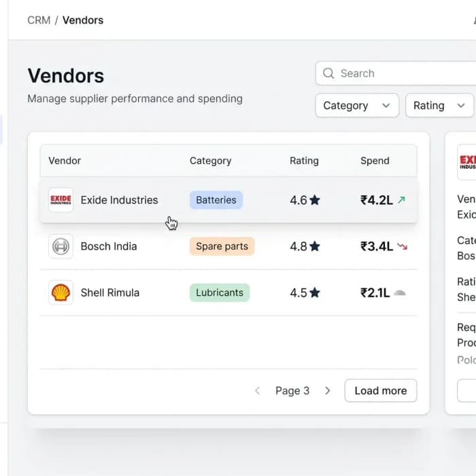Click the Load more button
This screenshot has height=476, width=476.
coord(381,390)
